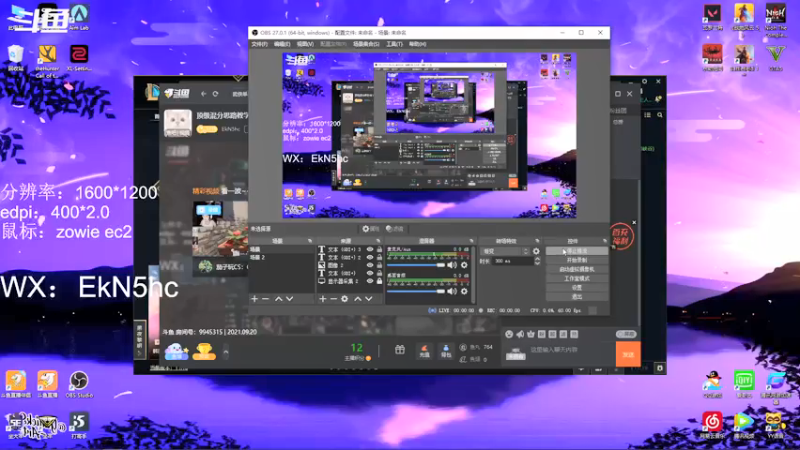Add a new scene with plus icon

click(x=255, y=299)
